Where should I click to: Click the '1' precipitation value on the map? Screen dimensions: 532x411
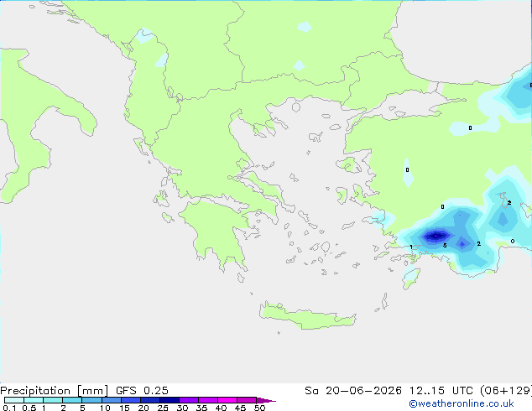(x=411, y=247)
